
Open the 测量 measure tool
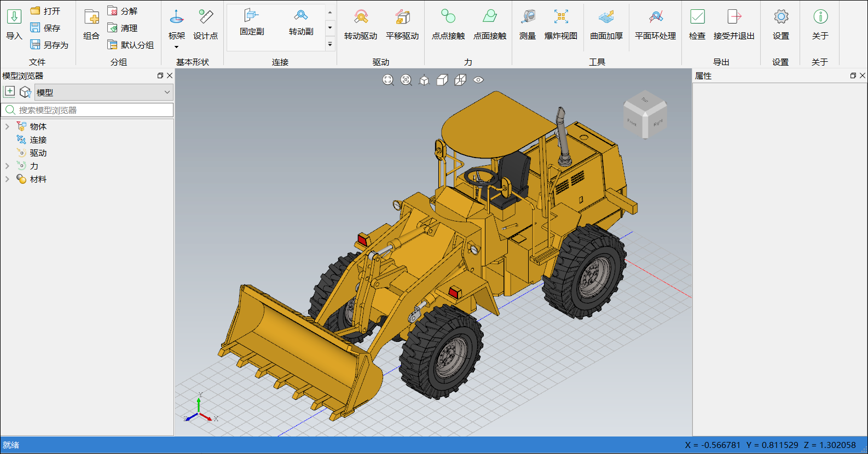point(528,24)
